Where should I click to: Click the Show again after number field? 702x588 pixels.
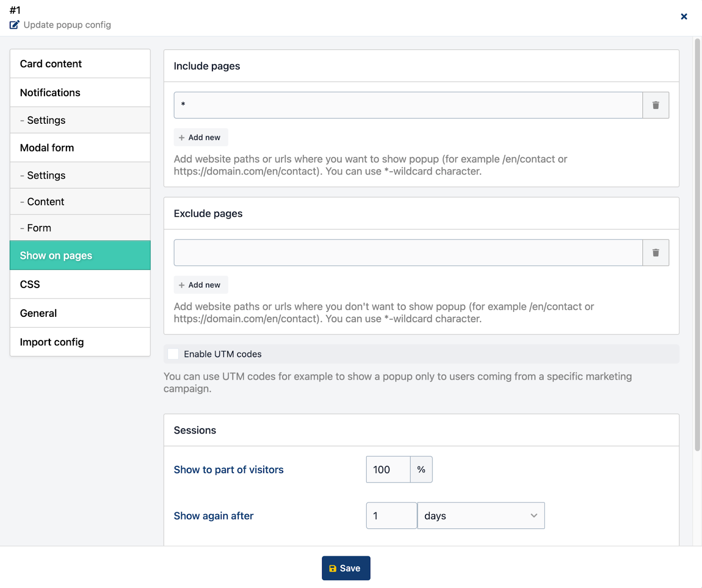(391, 516)
